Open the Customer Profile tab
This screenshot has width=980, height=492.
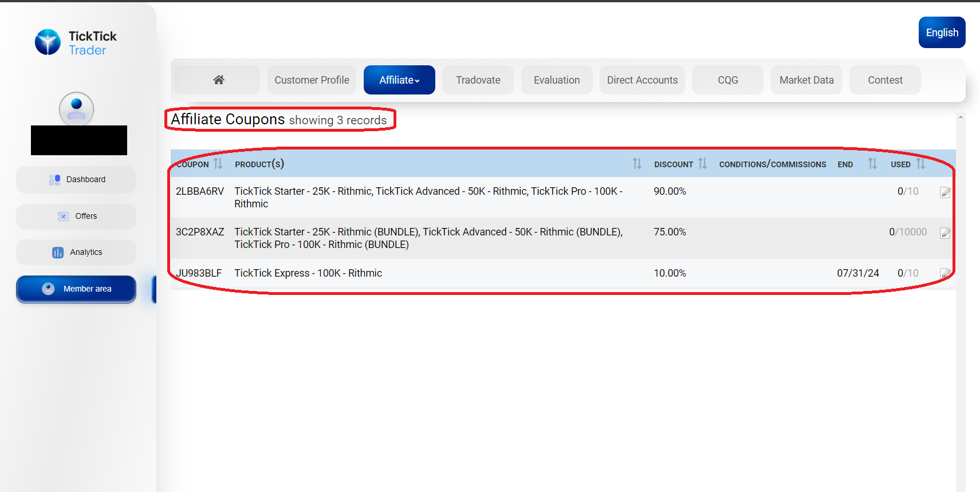click(312, 80)
